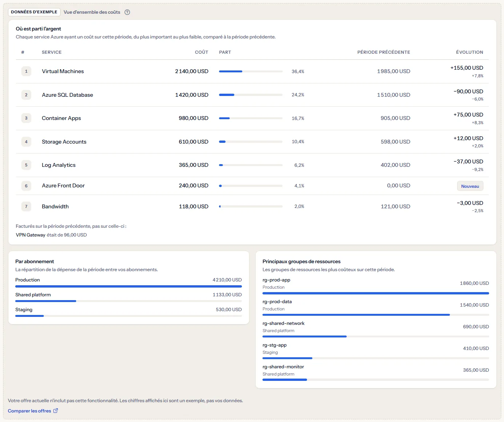Select the Production subscription bar
Image resolution: width=504 pixels, height=422 pixels.
click(x=128, y=286)
